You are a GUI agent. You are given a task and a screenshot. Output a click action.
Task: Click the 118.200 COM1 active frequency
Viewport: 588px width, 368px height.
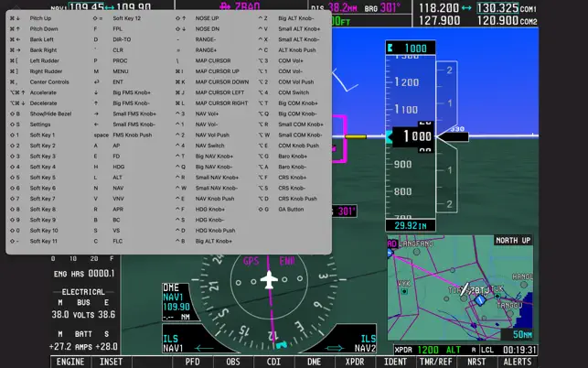[x=439, y=8]
